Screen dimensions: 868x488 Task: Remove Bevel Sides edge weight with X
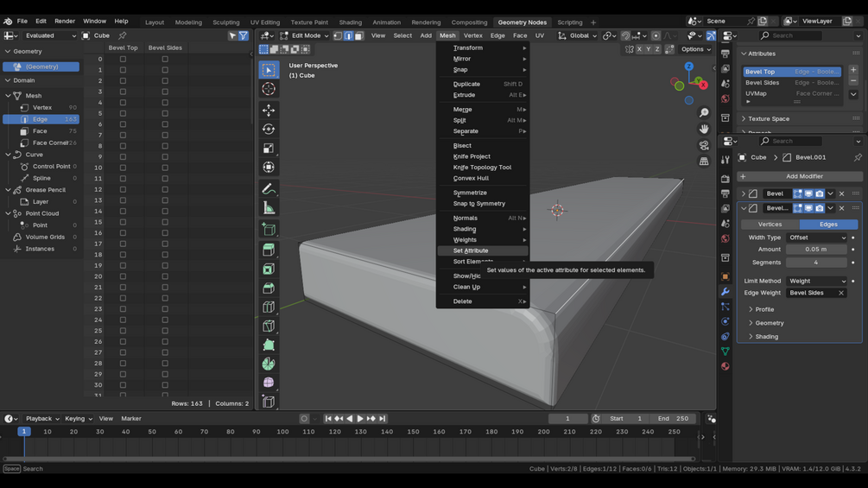(x=841, y=293)
